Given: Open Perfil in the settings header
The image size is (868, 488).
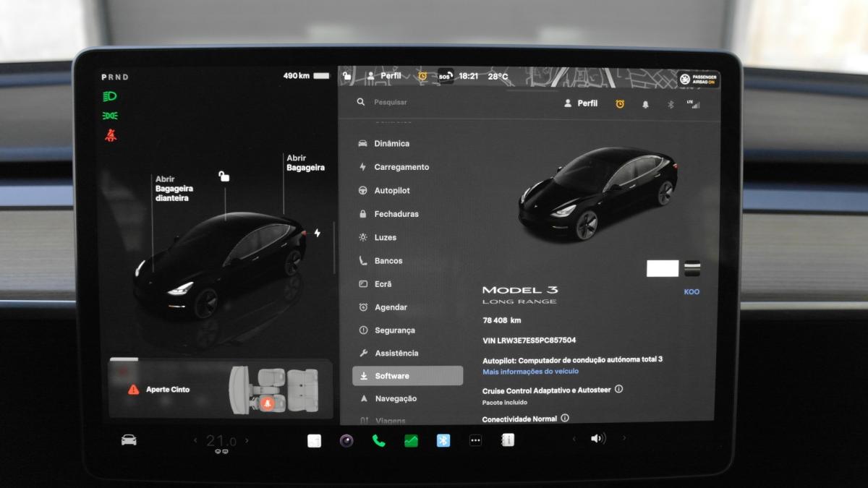Looking at the screenshot, I should (581, 103).
